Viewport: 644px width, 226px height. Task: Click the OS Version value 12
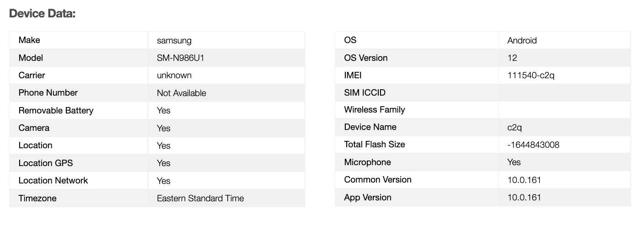point(512,58)
